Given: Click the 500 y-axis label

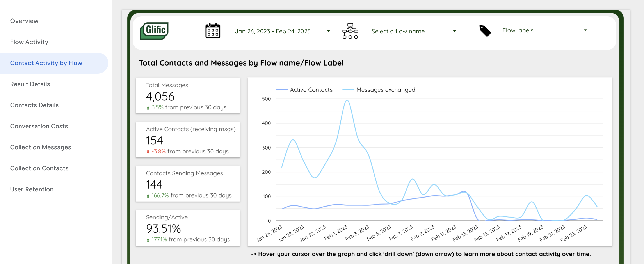Looking at the screenshot, I should [x=266, y=99].
